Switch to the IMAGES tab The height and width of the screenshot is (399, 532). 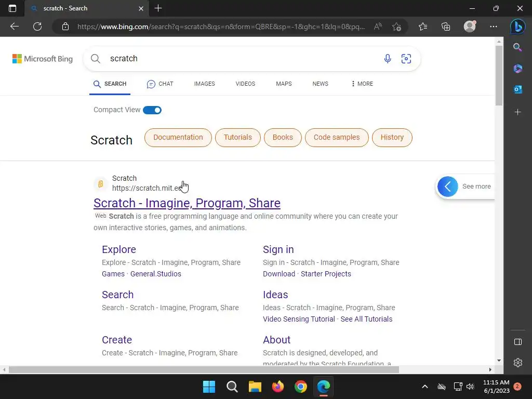pos(204,84)
